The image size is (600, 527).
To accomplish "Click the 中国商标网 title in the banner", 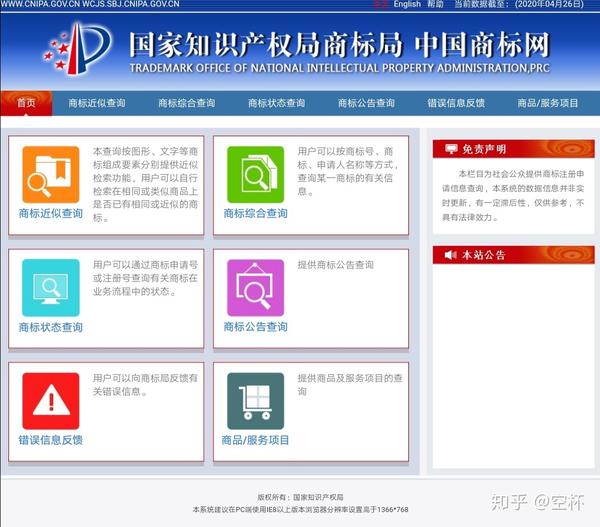I will 483,45.
